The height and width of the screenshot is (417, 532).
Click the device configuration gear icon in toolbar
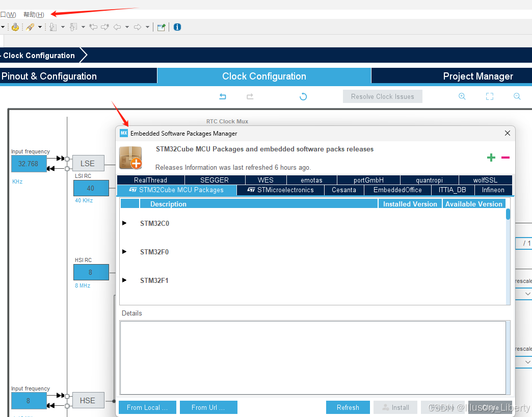click(15, 27)
